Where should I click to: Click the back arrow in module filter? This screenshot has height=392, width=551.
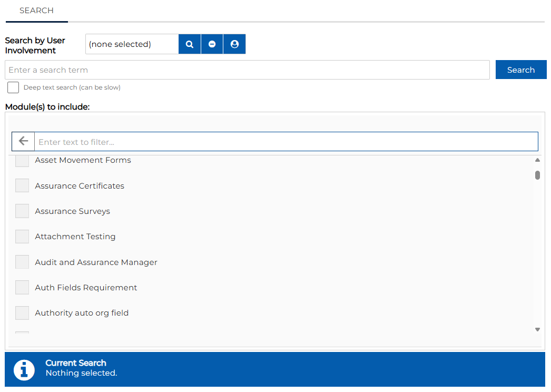pyautogui.click(x=23, y=141)
